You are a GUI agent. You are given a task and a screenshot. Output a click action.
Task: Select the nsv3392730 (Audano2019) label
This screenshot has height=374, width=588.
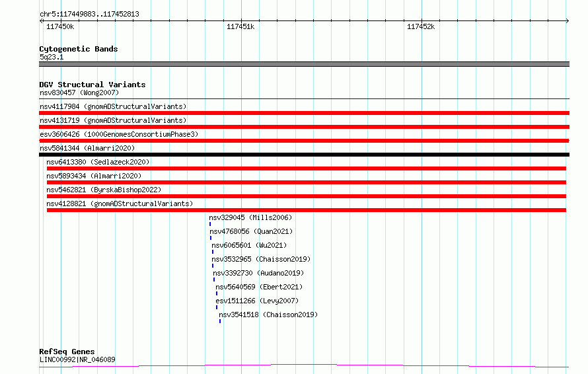point(258,273)
